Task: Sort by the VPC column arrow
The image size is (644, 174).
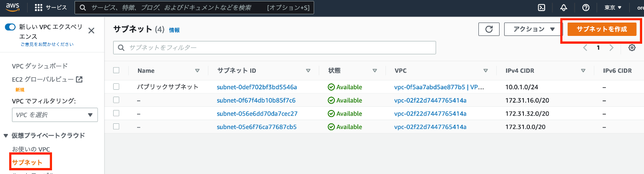Action: [485, 71]
